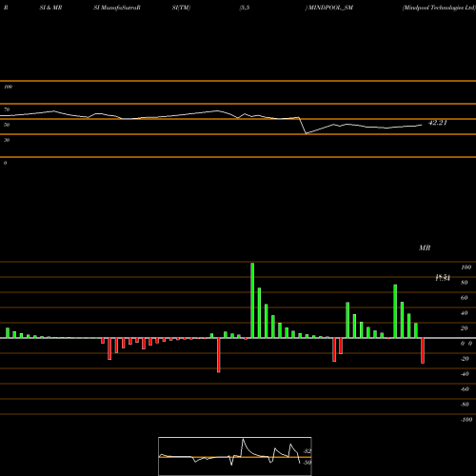Click the "MINDPOOL_SM" symbol text

tap(330, 8)
